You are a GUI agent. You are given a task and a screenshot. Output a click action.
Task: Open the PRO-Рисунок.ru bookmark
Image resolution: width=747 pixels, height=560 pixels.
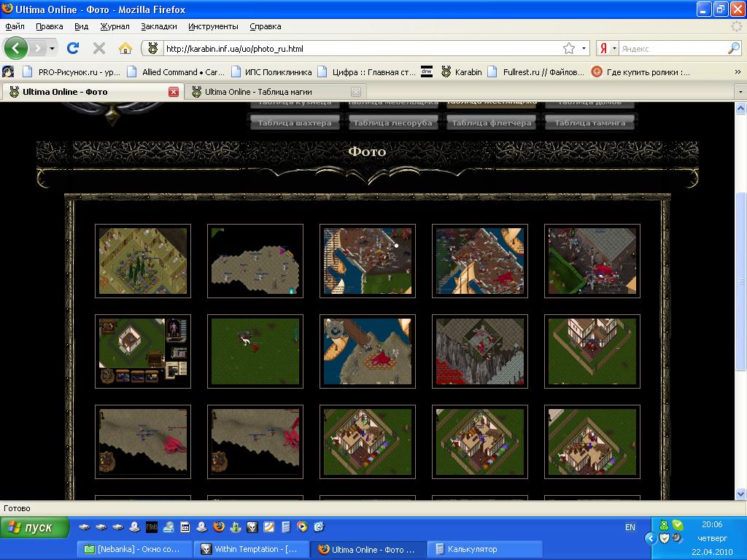72,72
